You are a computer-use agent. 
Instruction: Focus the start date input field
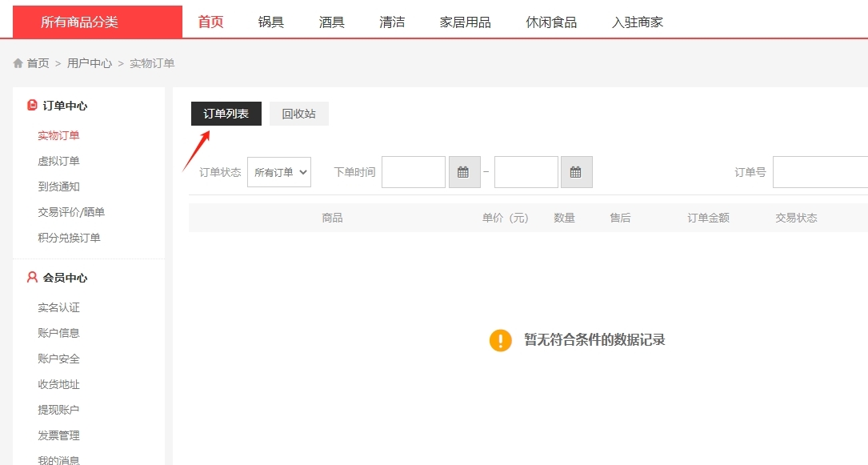tap(414, 172)
